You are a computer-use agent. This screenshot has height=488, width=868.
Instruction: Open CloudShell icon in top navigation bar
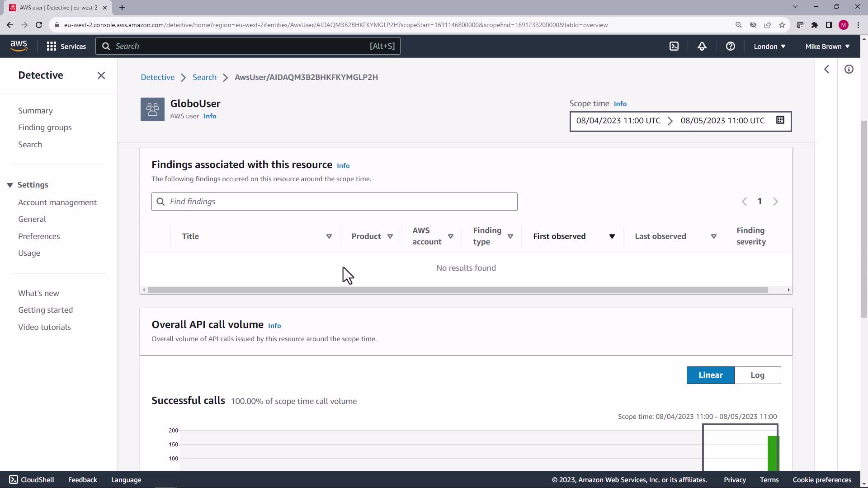(674, 46)
